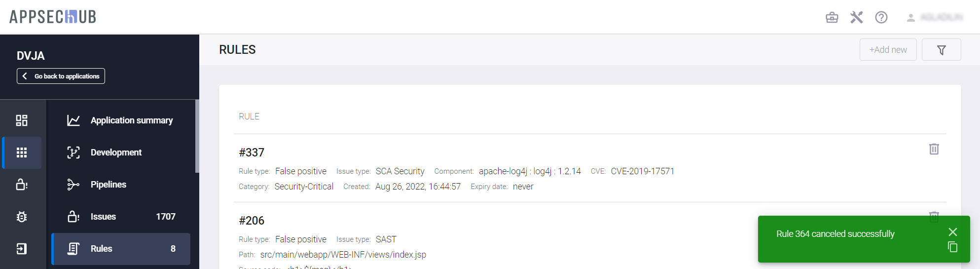
Task: Dismiss the Rule 364 canceled notification
Action: click(952, 232)
